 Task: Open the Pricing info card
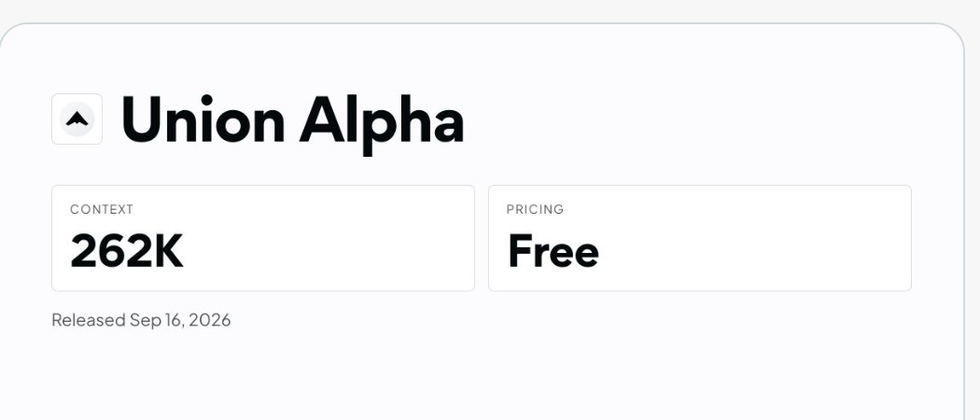[700, 238]
